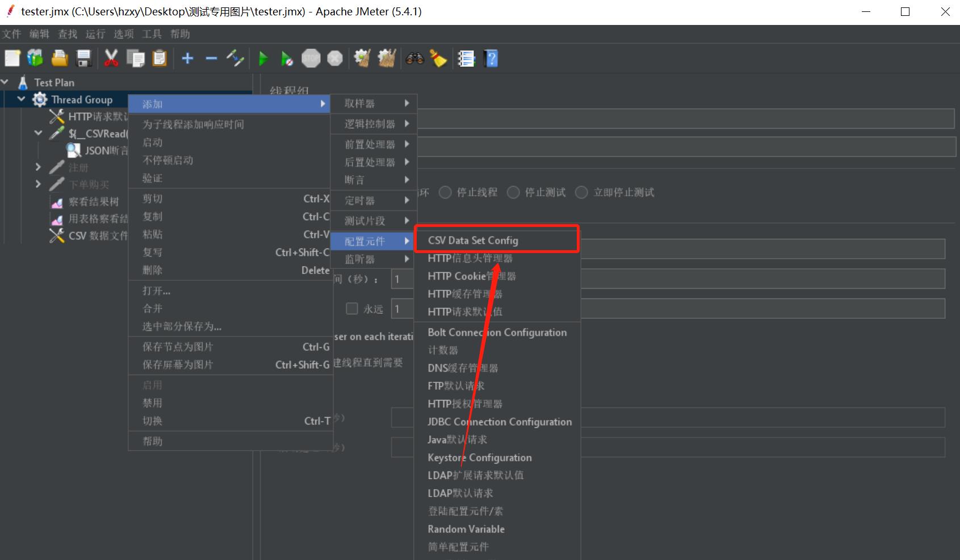Open the 前置处理器 submenu
Image resolution: width=960 pixels, height=560 pixels.
pyautogui.click(x=375, y=144)
